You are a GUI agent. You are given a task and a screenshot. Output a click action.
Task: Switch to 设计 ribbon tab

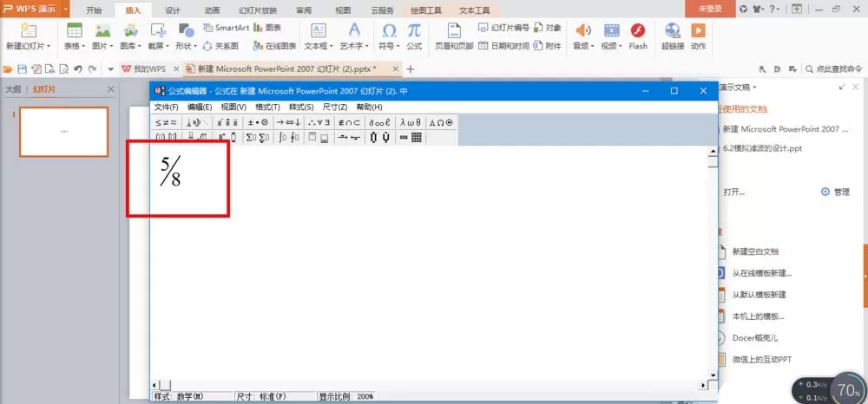pyautogui.click(x=173, y=10)
